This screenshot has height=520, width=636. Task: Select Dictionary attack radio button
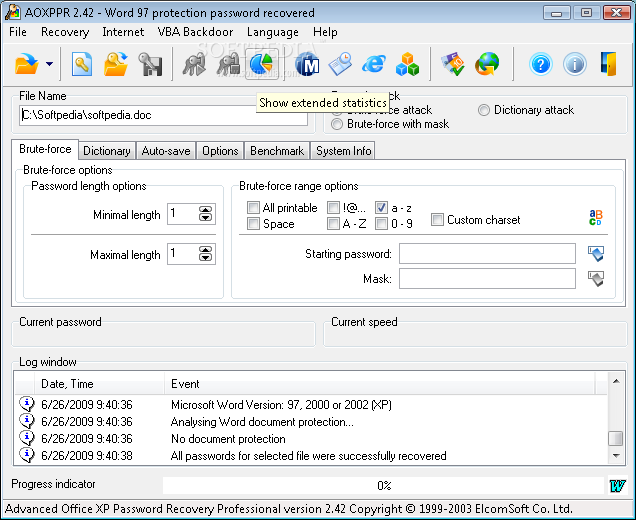[x=483, y=110]
